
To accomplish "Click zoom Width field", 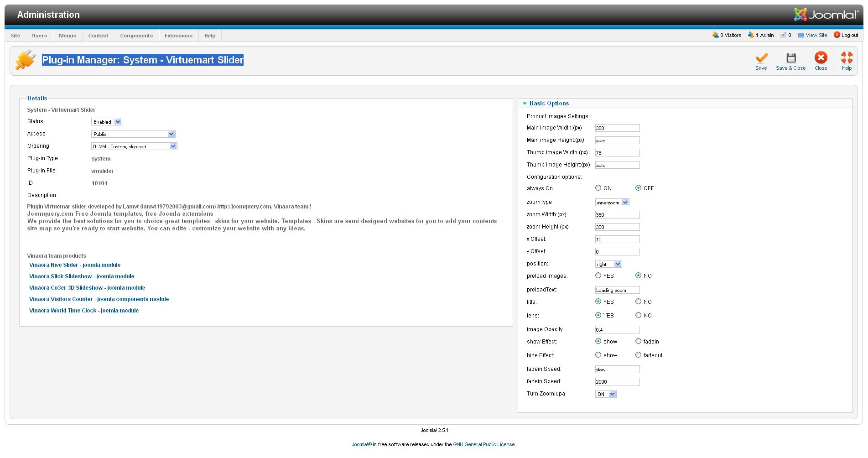I will [x=617, y=215].
